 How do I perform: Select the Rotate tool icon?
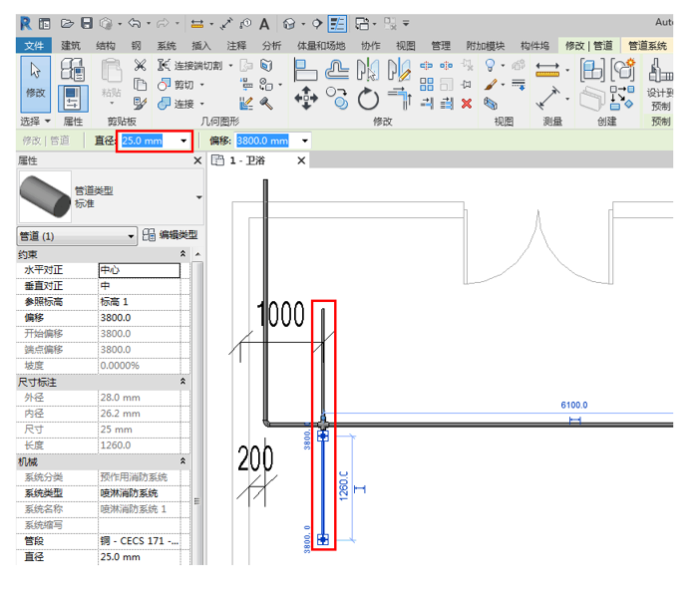click(368, 98)
